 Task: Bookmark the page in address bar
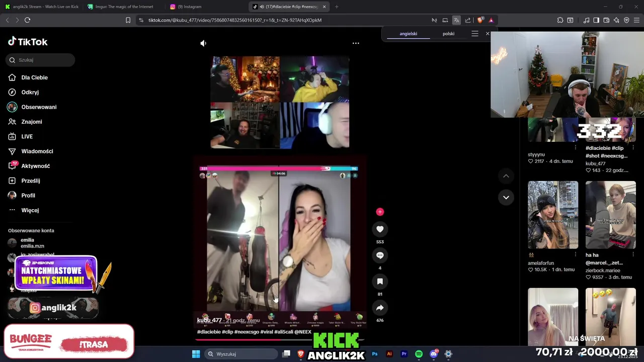click(128, 20)
